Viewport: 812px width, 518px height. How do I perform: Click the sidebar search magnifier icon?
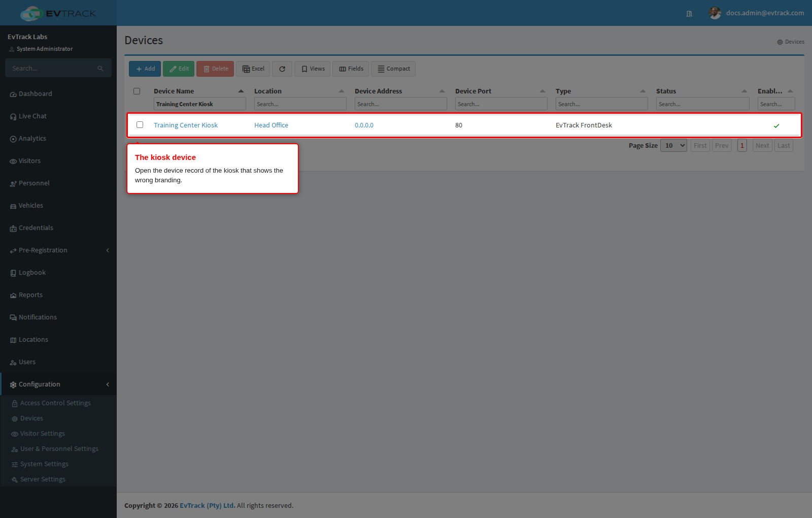(x=100, y=68)
